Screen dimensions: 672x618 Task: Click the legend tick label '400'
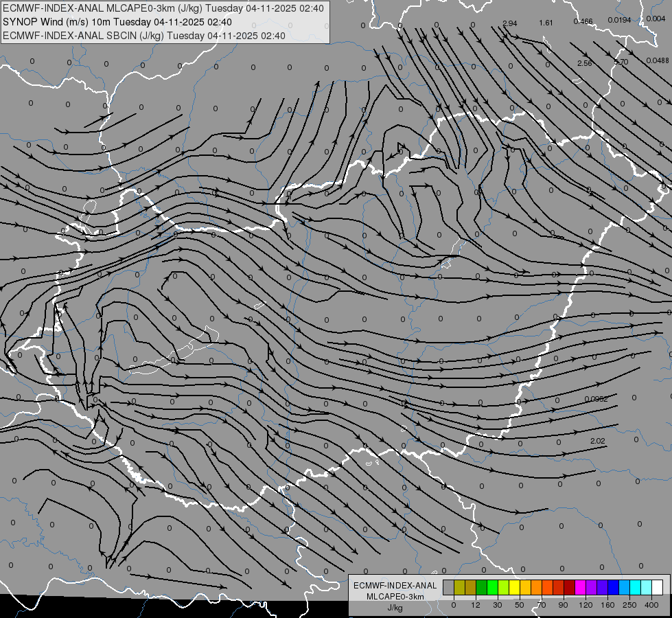point(651,605)
